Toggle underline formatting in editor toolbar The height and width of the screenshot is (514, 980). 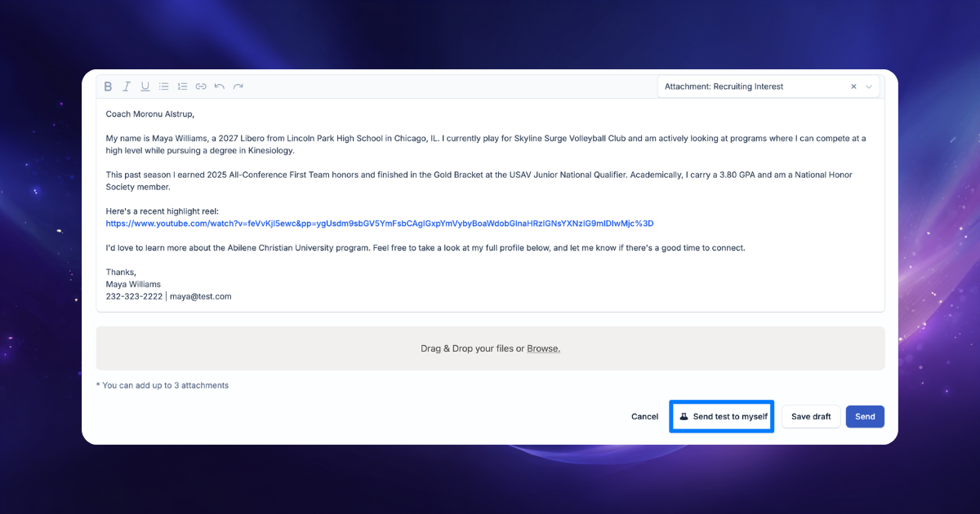(x=145, y=86)
